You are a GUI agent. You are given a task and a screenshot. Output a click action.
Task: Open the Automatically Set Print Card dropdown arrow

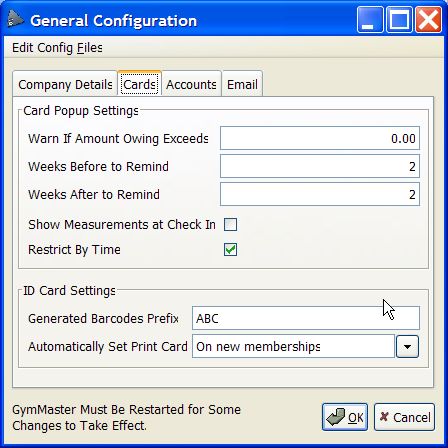click(407, 347)
